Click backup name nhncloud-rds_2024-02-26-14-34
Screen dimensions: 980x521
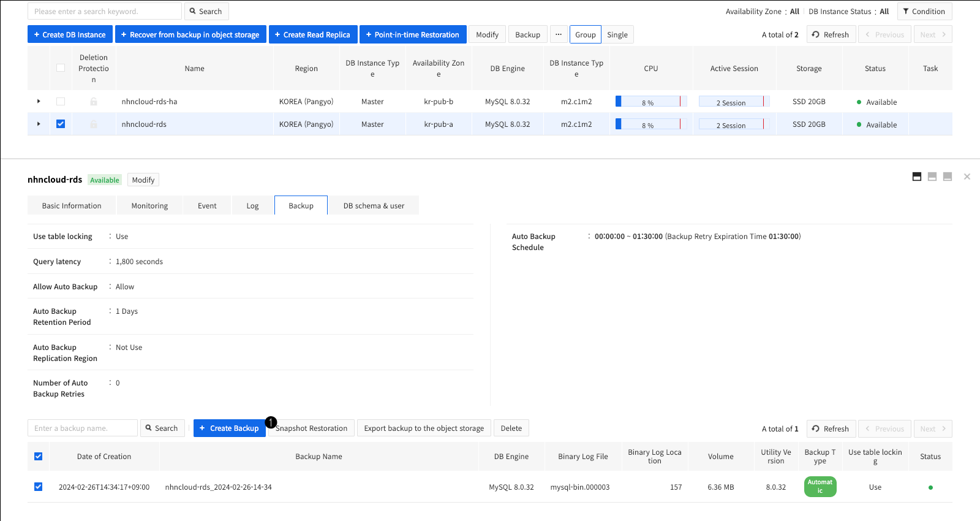pyautogui.click(x=219, y=487)
